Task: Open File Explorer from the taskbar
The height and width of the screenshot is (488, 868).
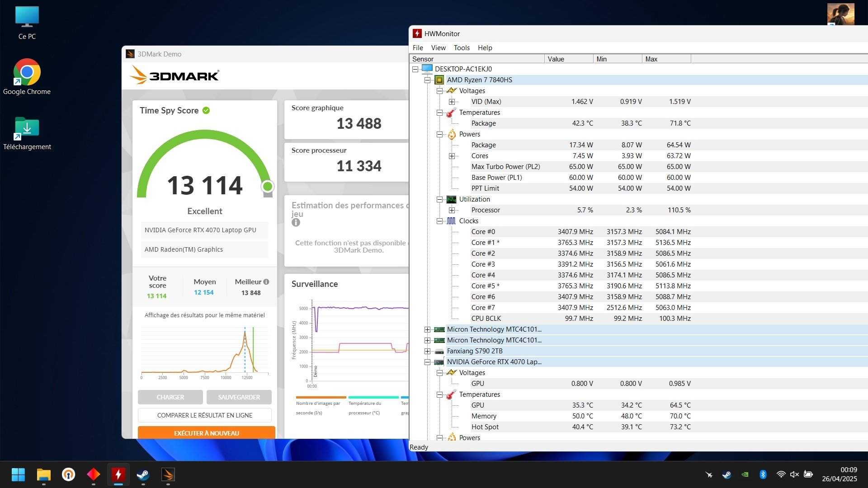Action: coord(44,474)
